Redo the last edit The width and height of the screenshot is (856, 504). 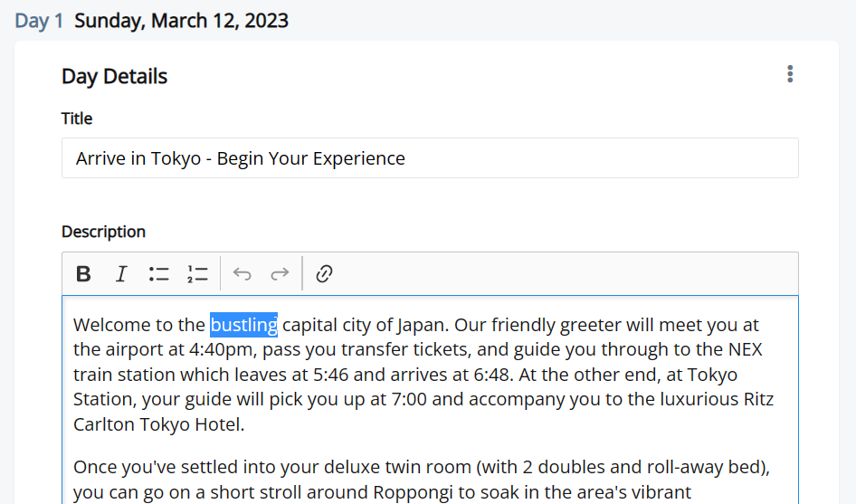pyautogui.click(x=280, y=273)
